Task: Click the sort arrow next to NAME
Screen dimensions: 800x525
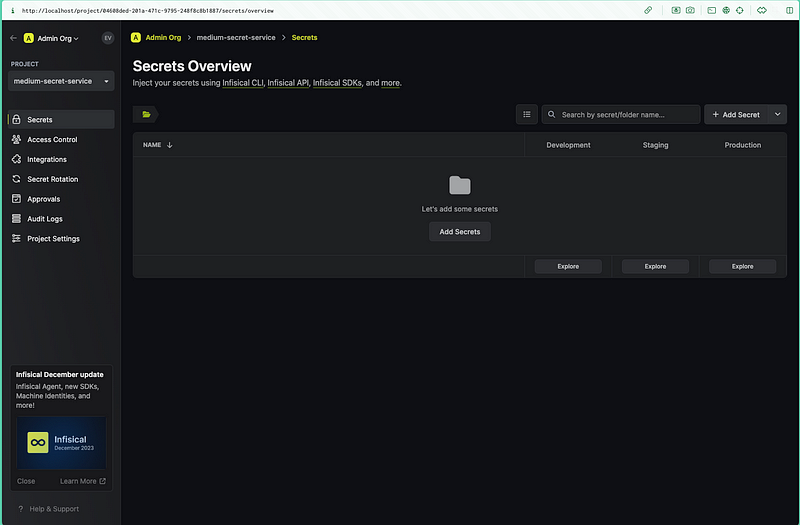Action: click(170, 145)
